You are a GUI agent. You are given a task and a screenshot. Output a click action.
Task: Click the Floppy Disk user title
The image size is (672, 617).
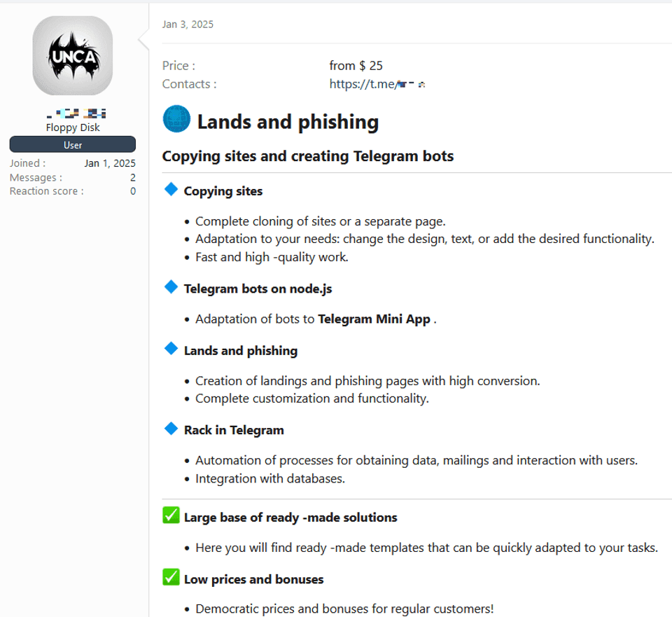click(x=73, y=127)
